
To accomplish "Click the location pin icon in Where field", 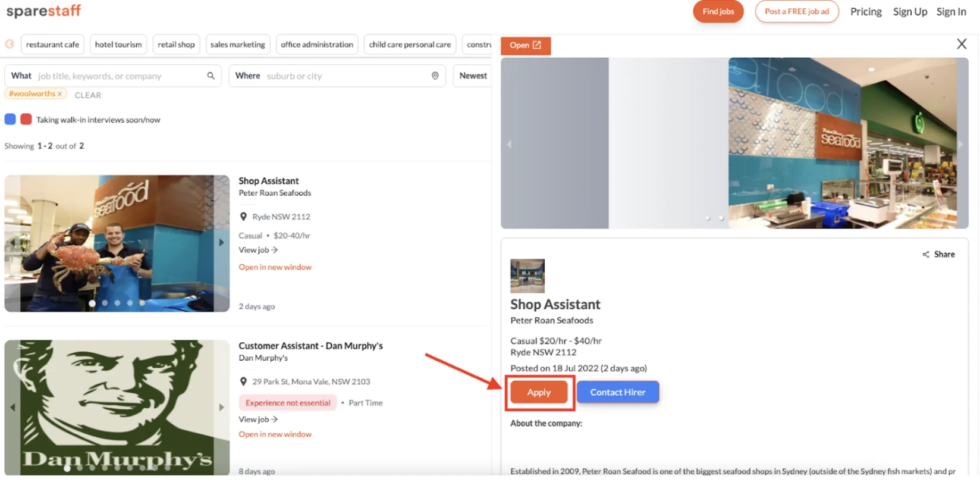I will [435, 76].
